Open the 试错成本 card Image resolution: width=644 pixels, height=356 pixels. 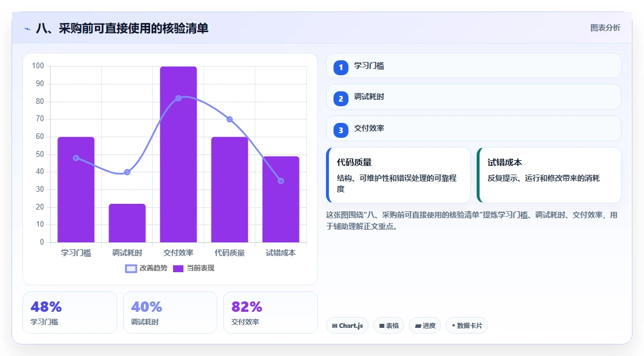click(x=549, y=175)
